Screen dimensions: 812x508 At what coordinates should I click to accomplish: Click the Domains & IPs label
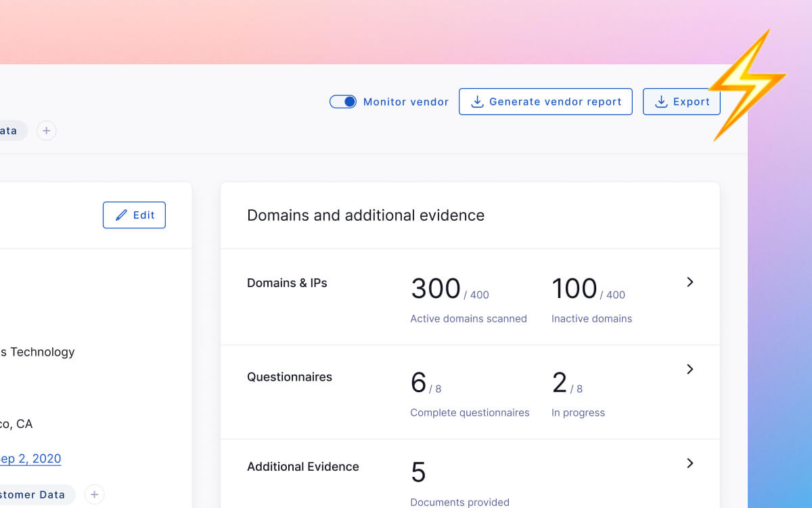(x=287, y=283)
